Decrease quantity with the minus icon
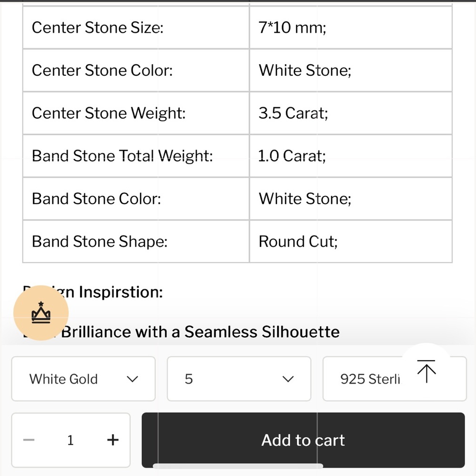Image resolution: width=476 pixels, height=476 pixels. pyautogui.click(x=29, y=440)
